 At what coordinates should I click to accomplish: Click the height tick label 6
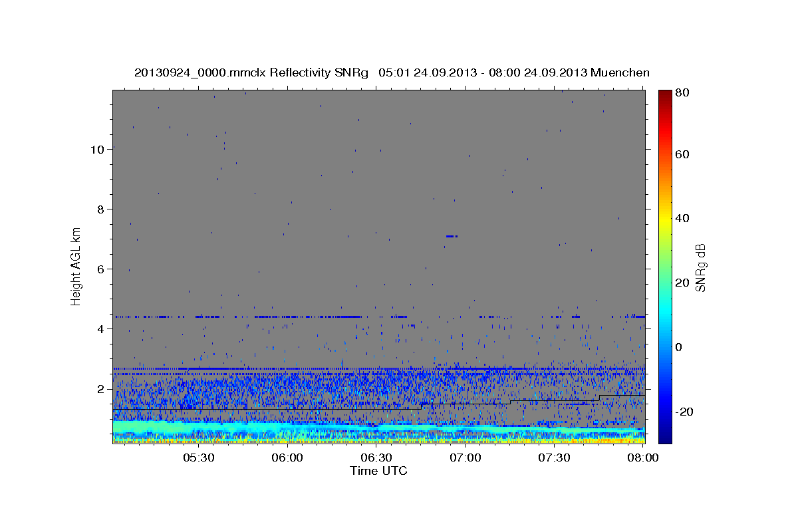tap(100, 269)
